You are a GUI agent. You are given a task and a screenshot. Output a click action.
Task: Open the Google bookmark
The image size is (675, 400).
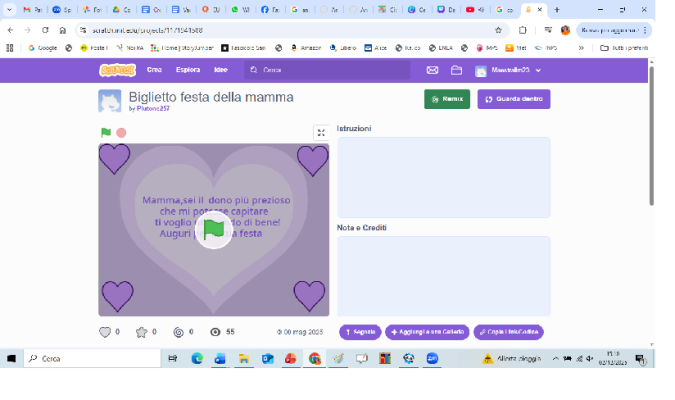(x=43, y=48)
